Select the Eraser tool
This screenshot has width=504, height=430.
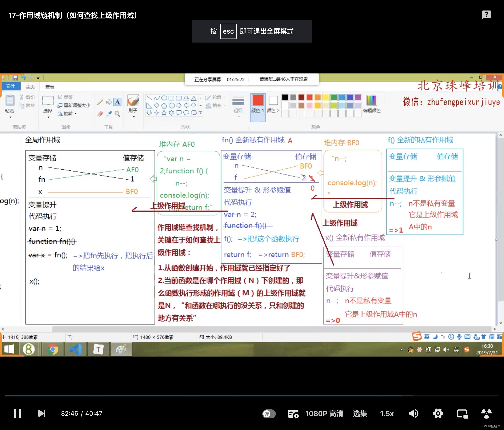(x=100, y=114)
